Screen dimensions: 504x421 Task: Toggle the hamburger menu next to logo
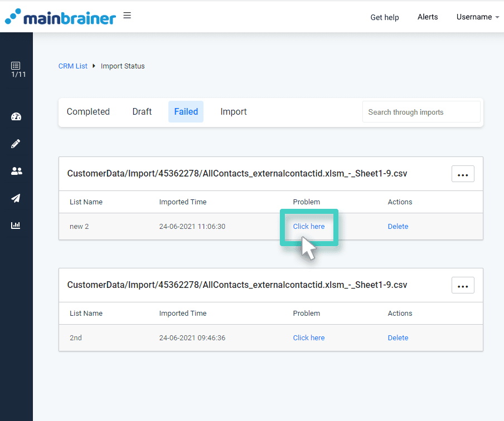tap(127, 16)
